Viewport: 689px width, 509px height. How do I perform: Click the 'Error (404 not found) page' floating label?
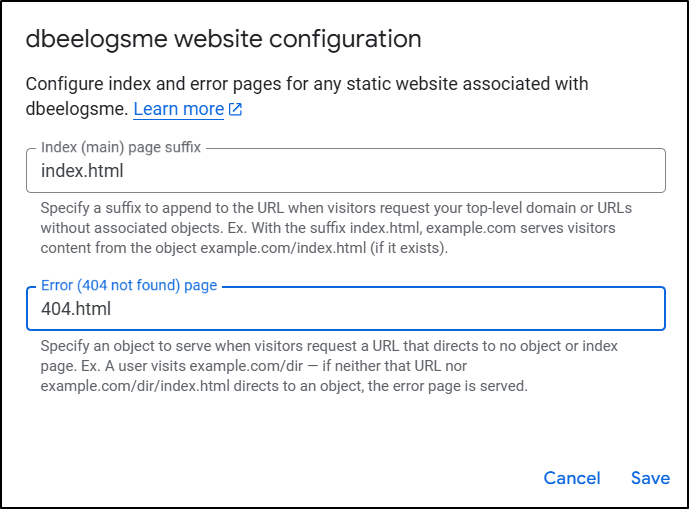(x=129, y=285)
